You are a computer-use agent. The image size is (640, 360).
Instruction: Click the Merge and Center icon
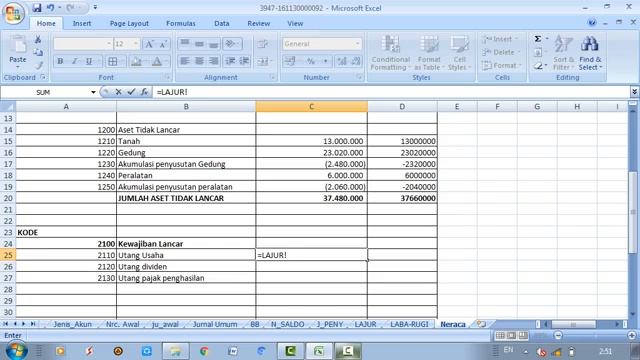[x=263, y=61]
